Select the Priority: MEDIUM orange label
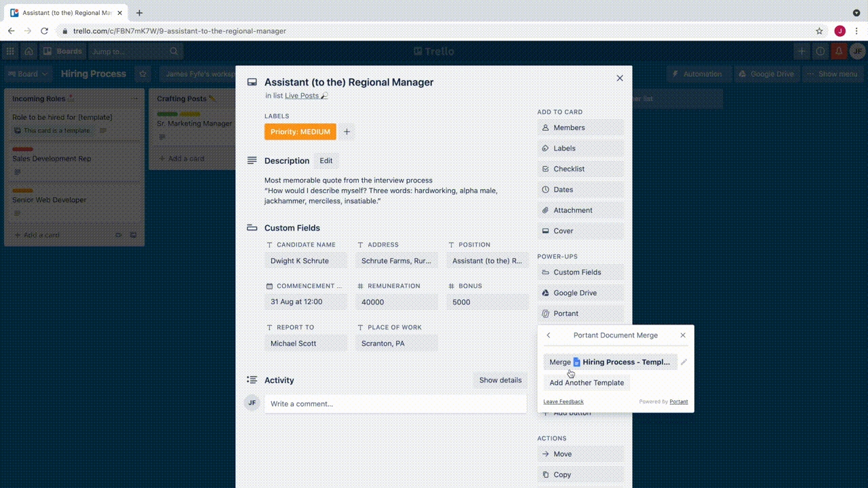 (300, 131)
